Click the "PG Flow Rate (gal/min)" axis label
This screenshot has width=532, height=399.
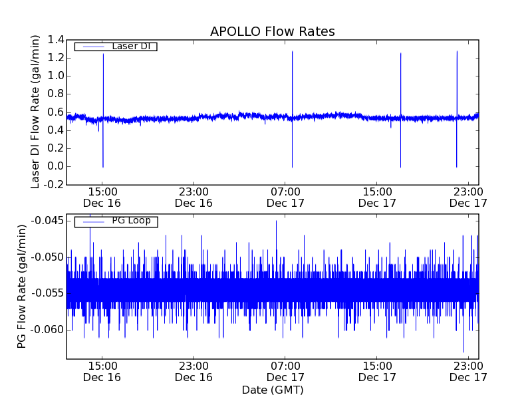click(x=21, y=287)
